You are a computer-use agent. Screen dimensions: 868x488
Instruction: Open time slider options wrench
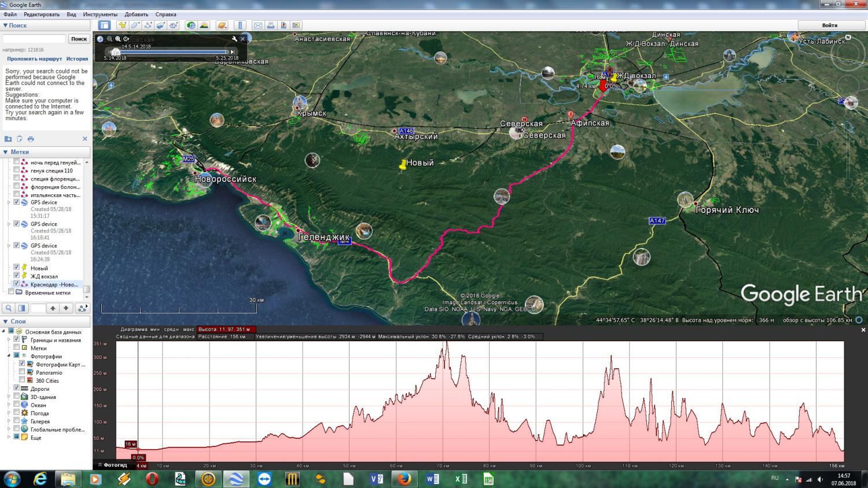pyautogui.click(x=234, y=39)
